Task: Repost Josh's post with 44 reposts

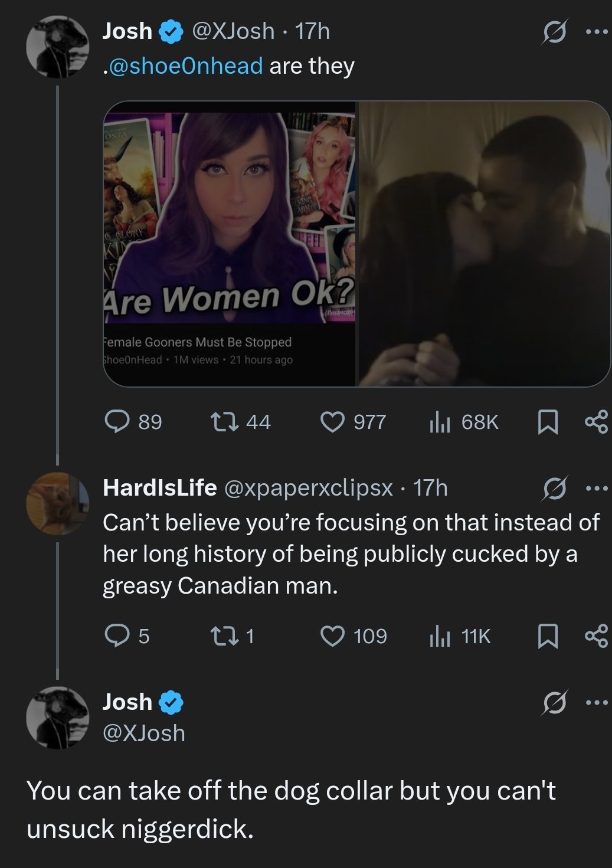Action: coord(224,421)
